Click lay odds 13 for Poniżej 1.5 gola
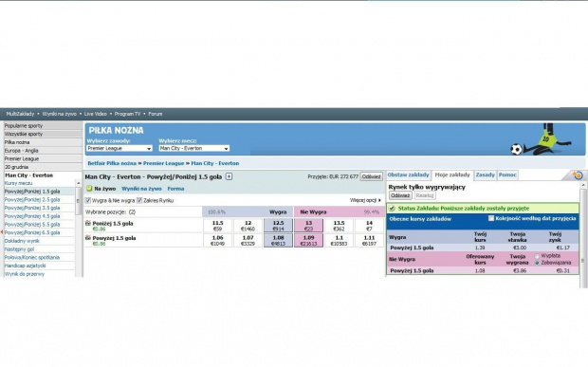588x367 pixels. [308, 226]
